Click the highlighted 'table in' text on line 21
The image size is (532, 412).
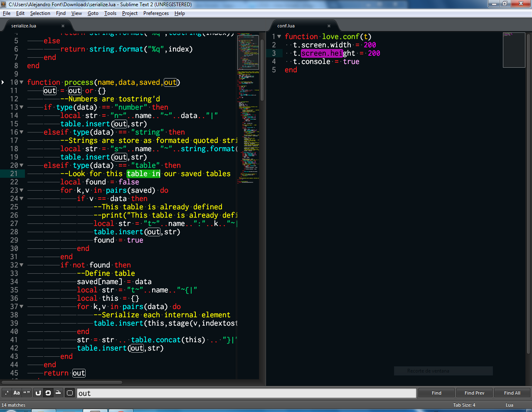click(x=143, y=174)
